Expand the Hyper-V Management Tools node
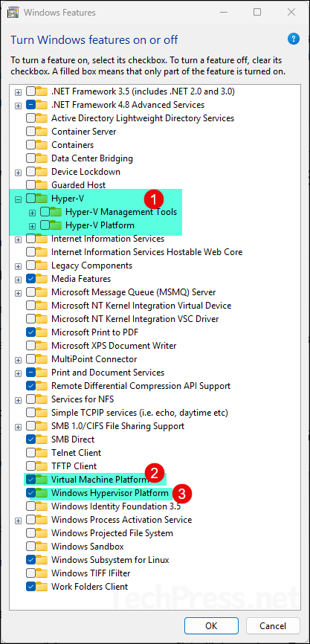The height and width of the screenshot is (644, 310). click(33, 213)
